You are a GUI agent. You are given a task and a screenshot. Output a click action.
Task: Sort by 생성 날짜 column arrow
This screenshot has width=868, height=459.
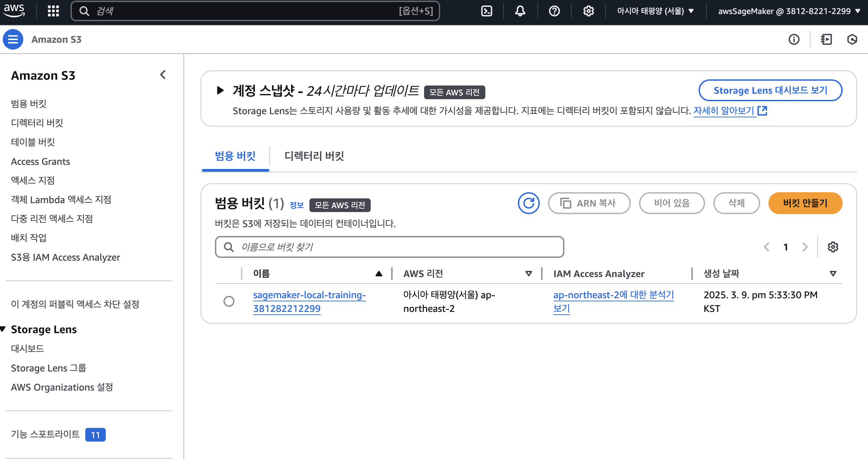833,274
